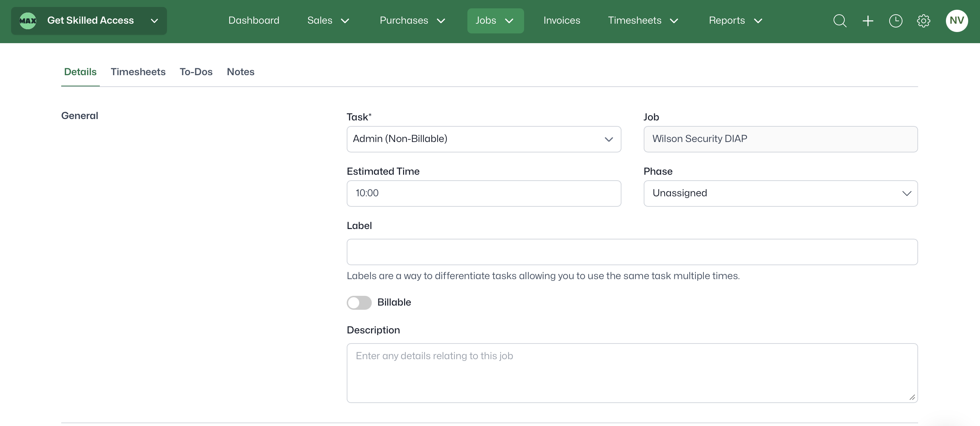This screenshot has height=426, width=980.
Task: Switch to the Details tab
Action: (x=80, y=72)
